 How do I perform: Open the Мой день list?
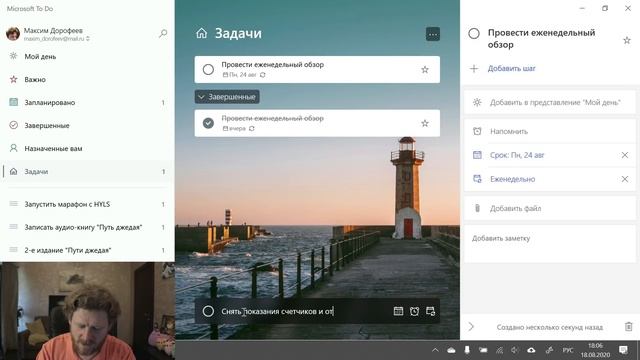[x=88, y=56]
